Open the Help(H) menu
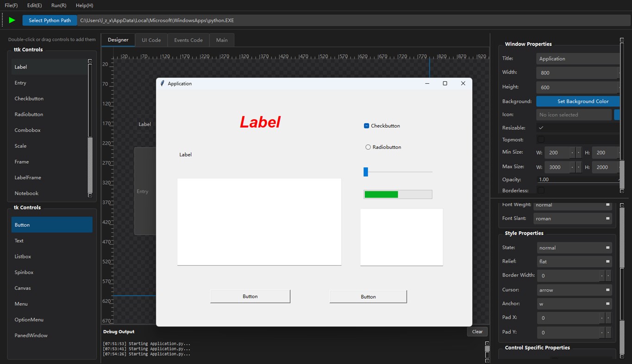Screen dimensions: 632x364 [x=84, y=5]
